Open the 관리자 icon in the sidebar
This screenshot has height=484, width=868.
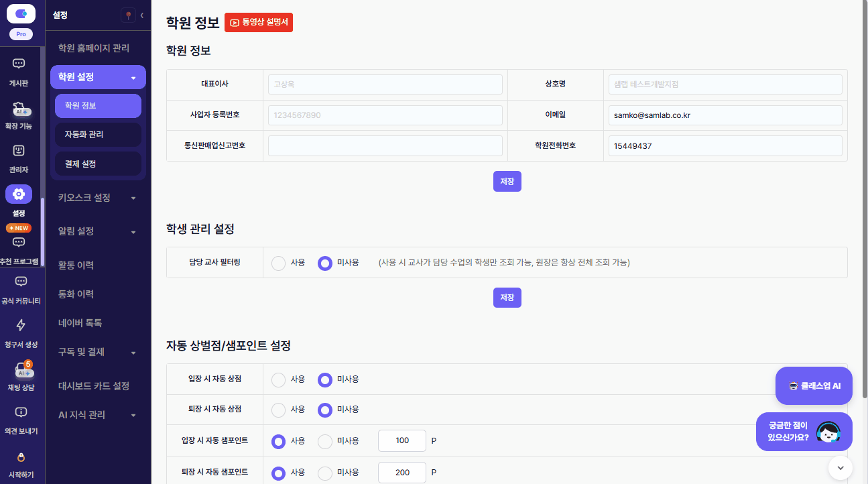click(x=19, y=151)
